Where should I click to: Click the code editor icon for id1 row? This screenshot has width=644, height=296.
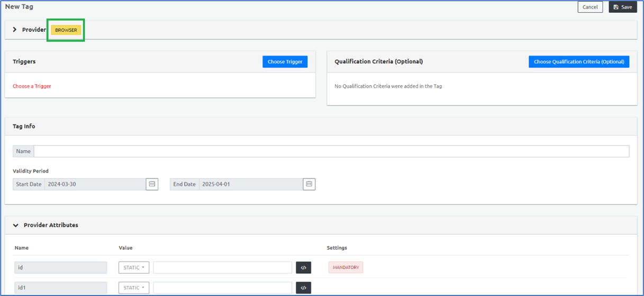(x=303, y=288)
